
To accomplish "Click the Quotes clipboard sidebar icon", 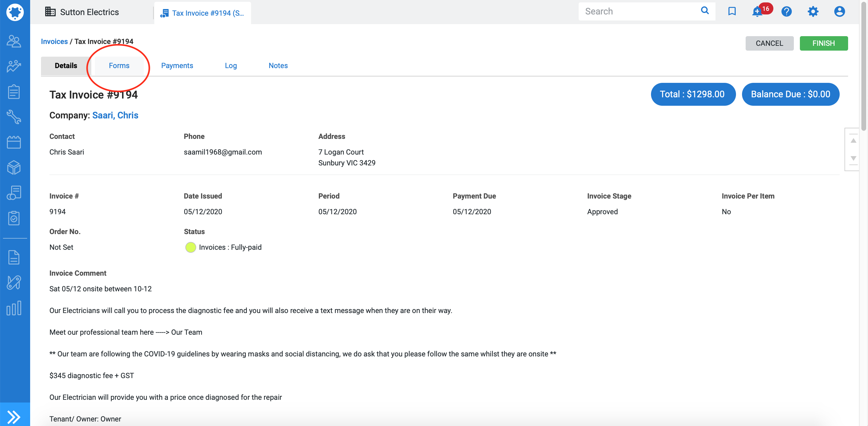I will [14, 92].
